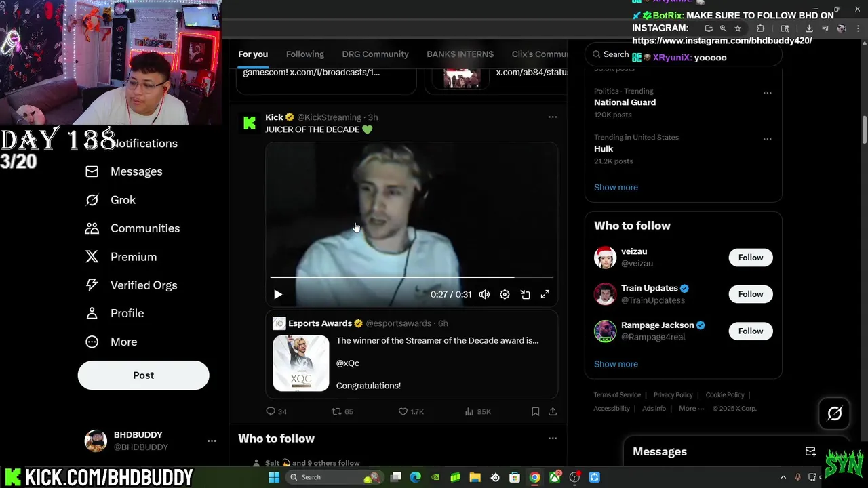Click Kick's green avatar on the post
Viewport: 868px width, 488px height.
[250, 123]
